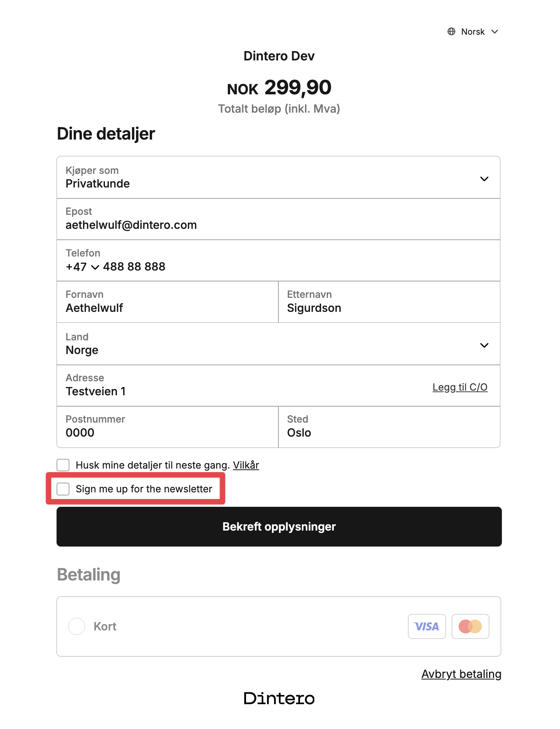Select the Kort payment radio button
This screenshot has height=729, width=560.
tap(77, 626)
